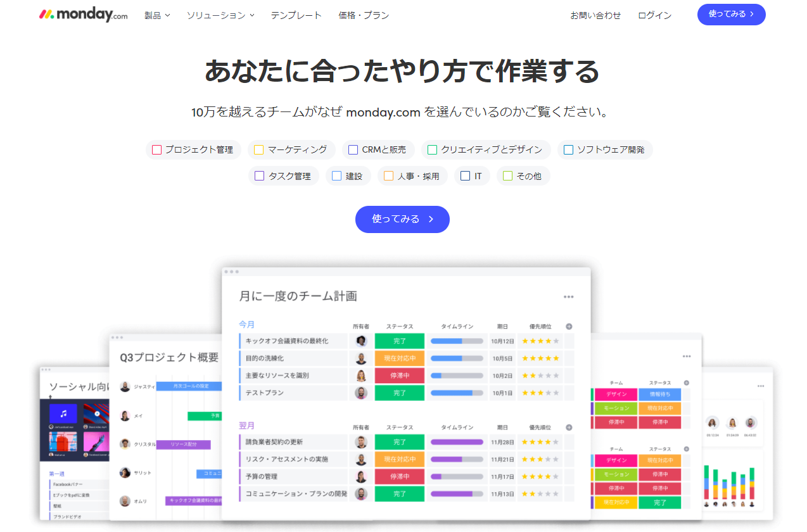This screenshot has width=807, height=532.
Task: Click timeline bar of 予算の管理 row
Action: (x=457, y=476)
